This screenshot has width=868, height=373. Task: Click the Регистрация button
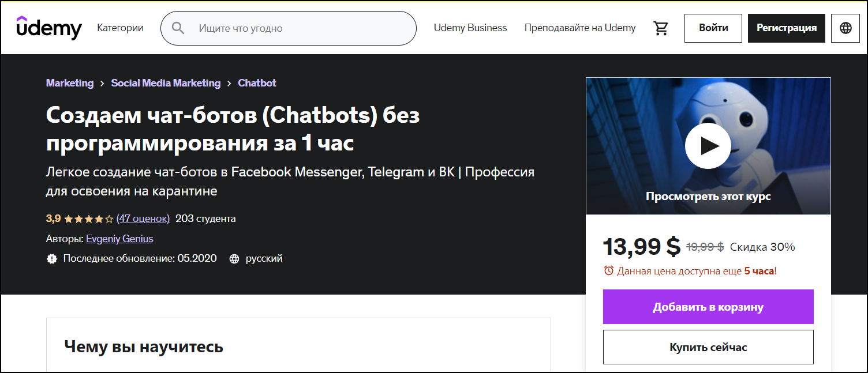point(787,28)
